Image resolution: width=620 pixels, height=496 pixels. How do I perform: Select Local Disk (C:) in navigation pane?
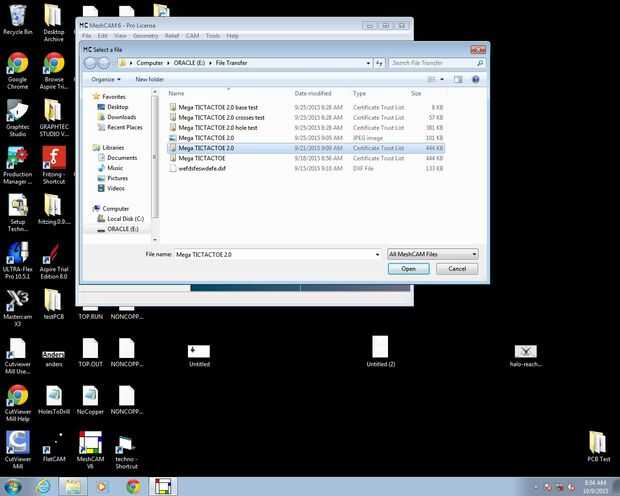point(121,219)
